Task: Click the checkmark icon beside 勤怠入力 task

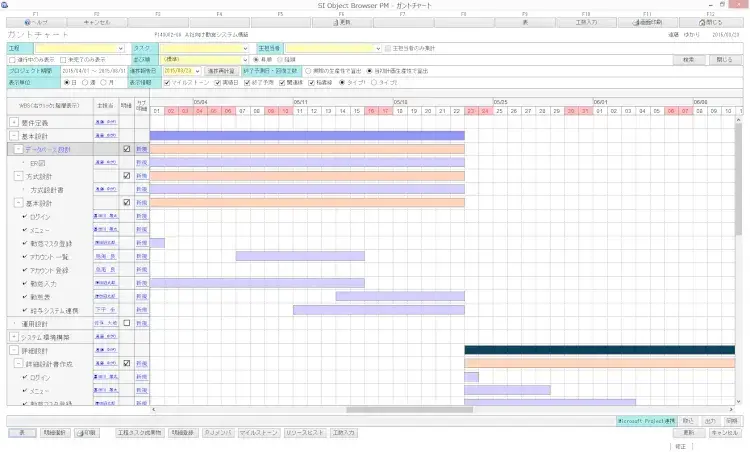Action: 24,283
